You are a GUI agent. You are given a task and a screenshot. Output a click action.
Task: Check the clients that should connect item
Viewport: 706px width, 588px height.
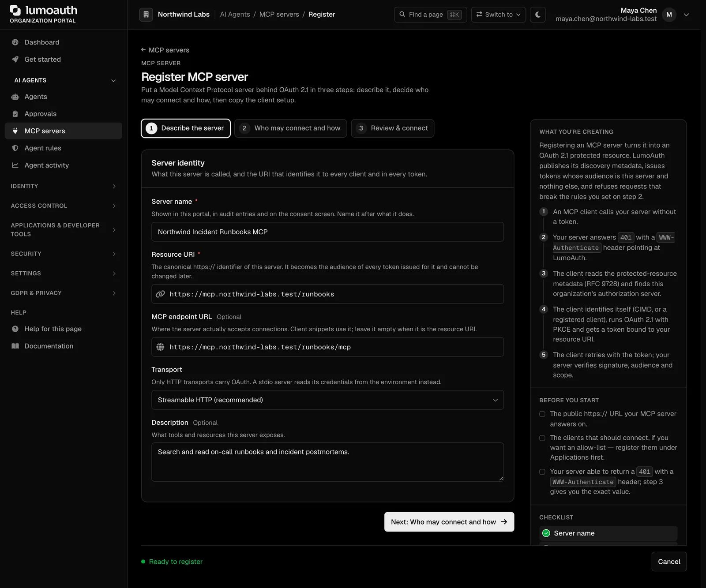click(542, 438)
